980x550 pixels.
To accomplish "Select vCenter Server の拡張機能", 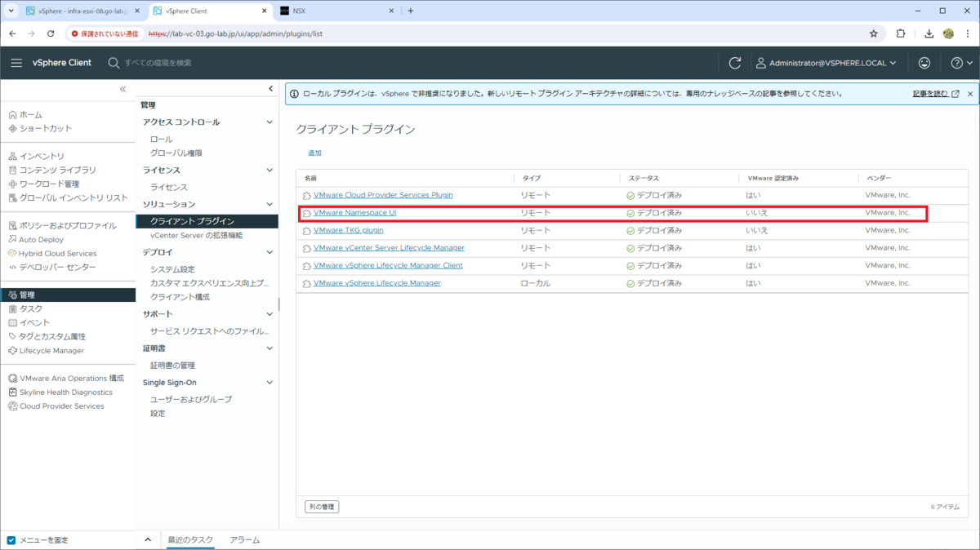I will point(197,235).
